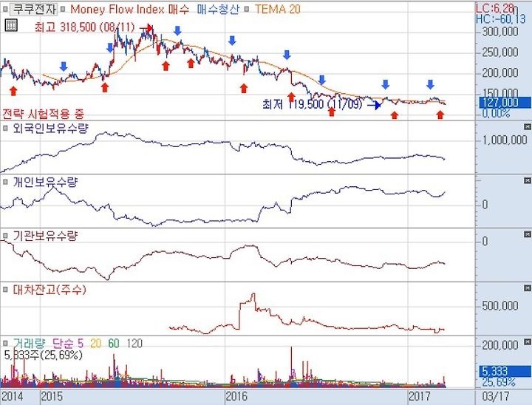The width and height of the screenshot is (532, 405).
Task: Click the HC:-60.13 value
Action: pyautogui.click(x=501, y=18)
